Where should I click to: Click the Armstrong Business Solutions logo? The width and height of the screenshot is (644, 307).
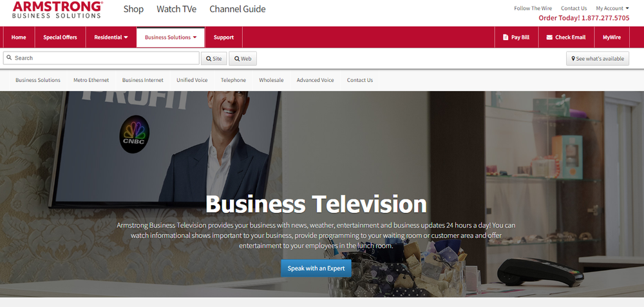[x=57, y=10]
